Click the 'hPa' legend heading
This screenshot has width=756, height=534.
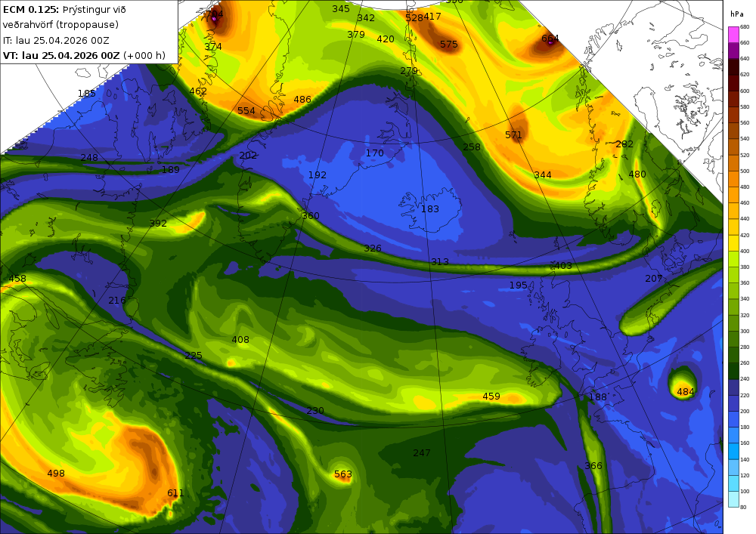pos(737,14)
